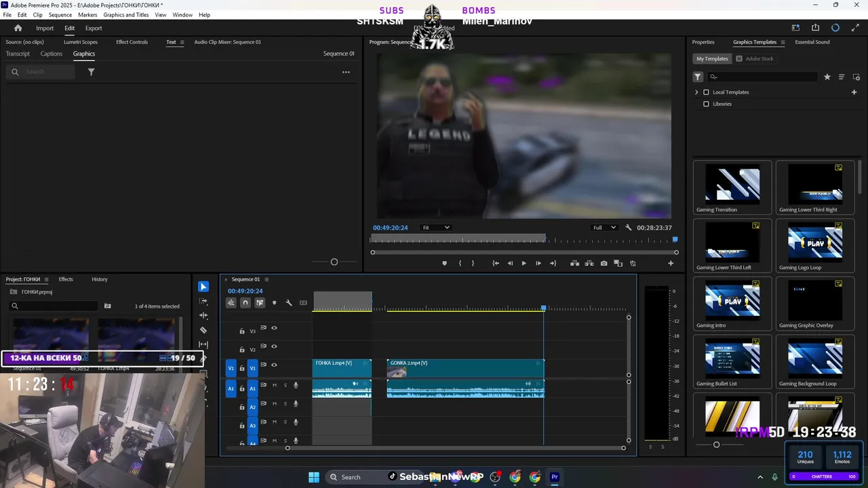Image resolution: width=868 pixels, height=488 pixels.
Task: Switch to the Captions tab
Action: 52,54
